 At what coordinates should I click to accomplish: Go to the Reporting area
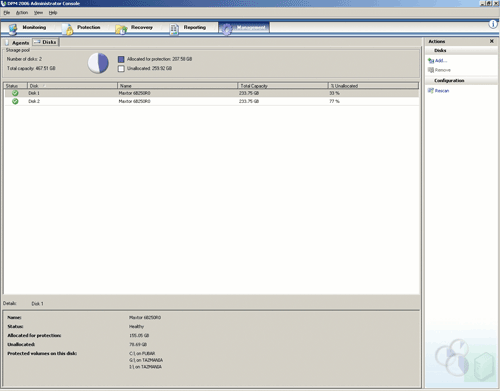tap(195, 27)
